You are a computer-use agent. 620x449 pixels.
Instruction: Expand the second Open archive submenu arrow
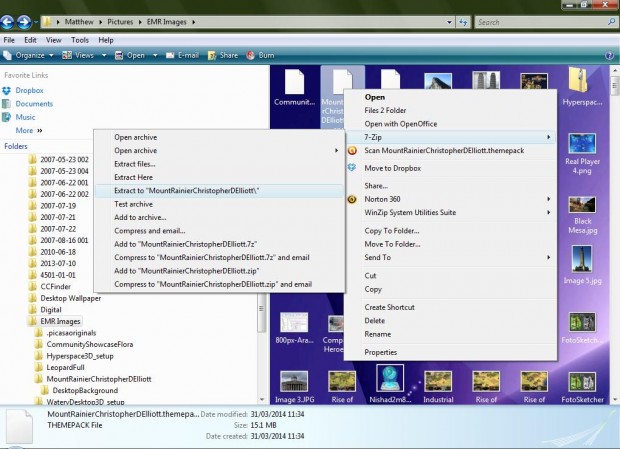click(x=336, y=151)
